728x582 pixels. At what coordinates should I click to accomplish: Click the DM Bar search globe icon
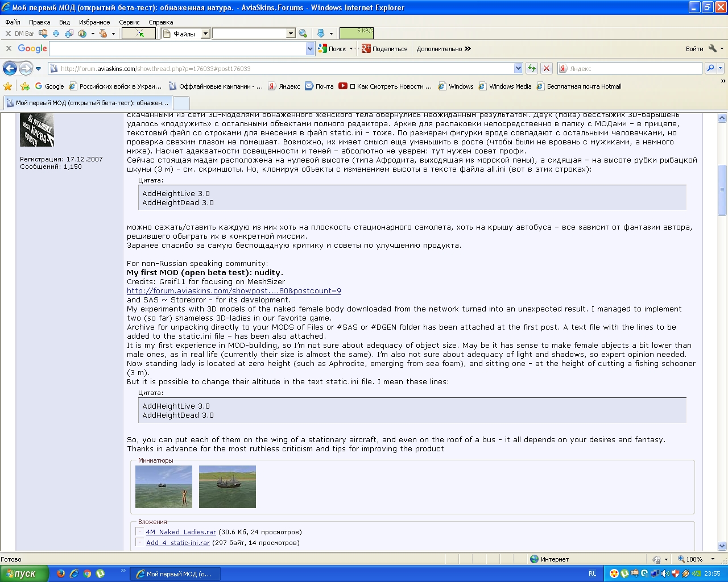(x=303, y=34)
